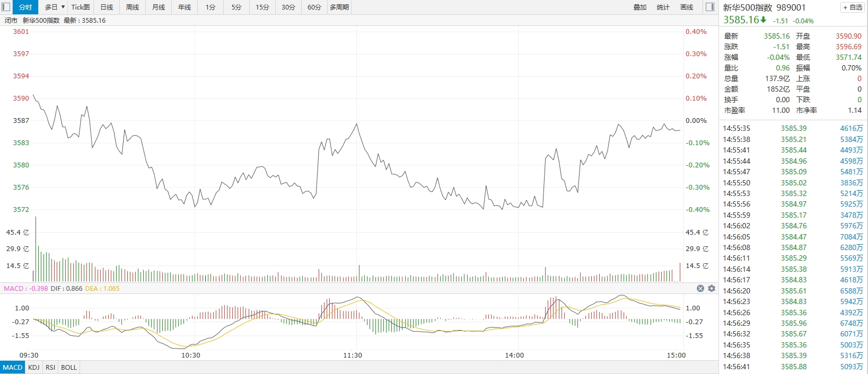
Task: Select the 日线 daily chart
Action: click(107, 7)
